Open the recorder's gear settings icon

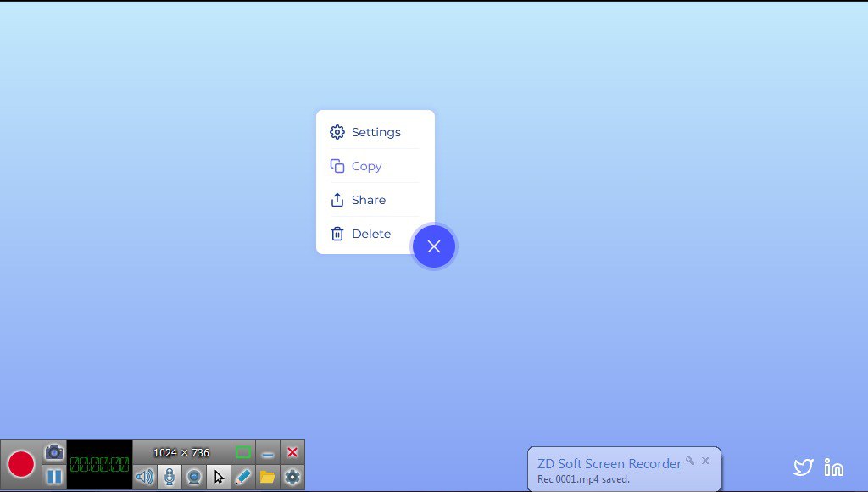(x=292, y=477)
